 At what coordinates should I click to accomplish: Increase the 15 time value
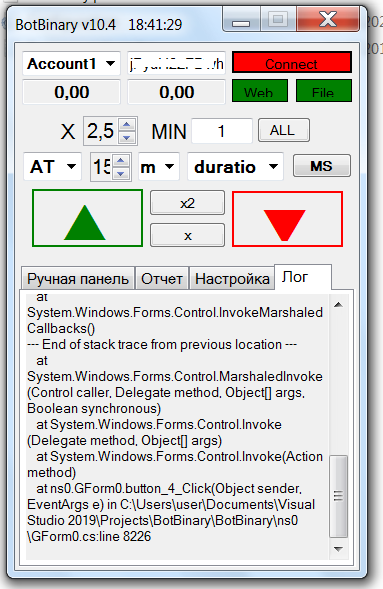coord(121,160)
